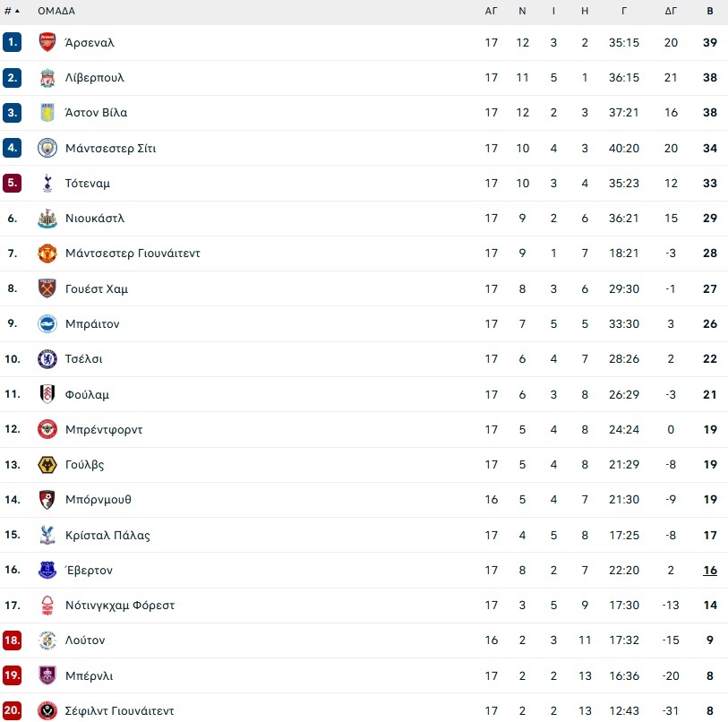
Task: Sort by the ΟΜΑΔΑ column header
Action: 56,11
